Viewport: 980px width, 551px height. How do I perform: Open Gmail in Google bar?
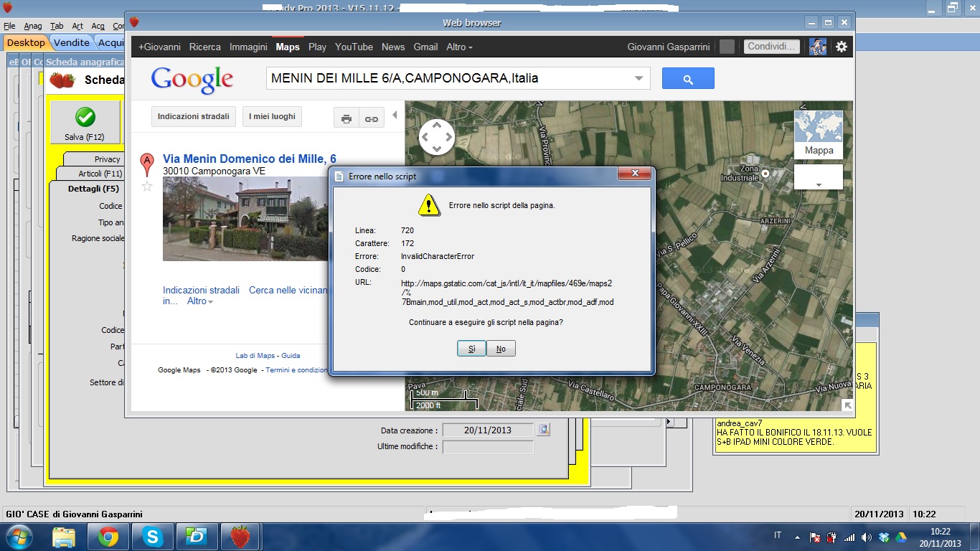click(425, 47)
